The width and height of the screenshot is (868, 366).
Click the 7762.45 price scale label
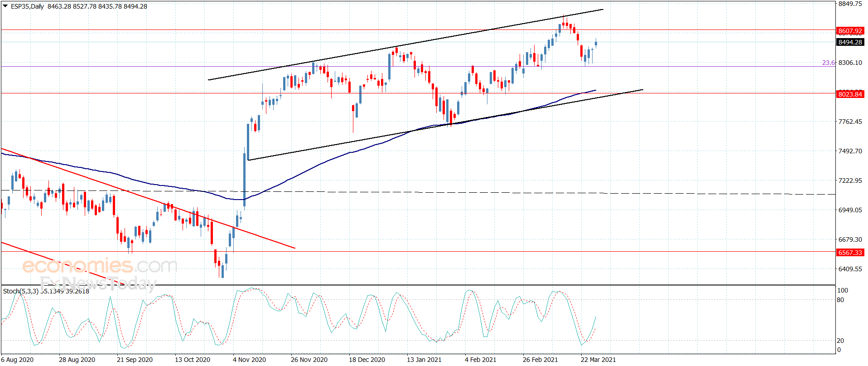pyautogui.click(x=850, y=122)
